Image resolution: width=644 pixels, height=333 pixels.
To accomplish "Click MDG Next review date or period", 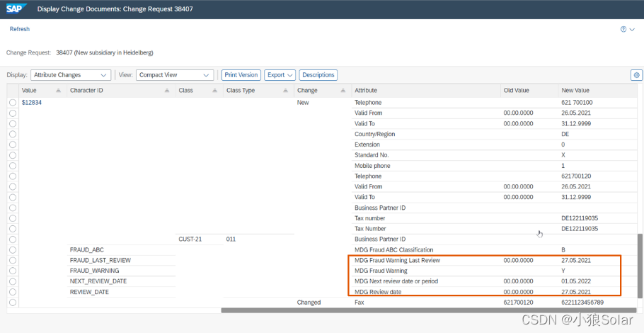I will (396, 281).
